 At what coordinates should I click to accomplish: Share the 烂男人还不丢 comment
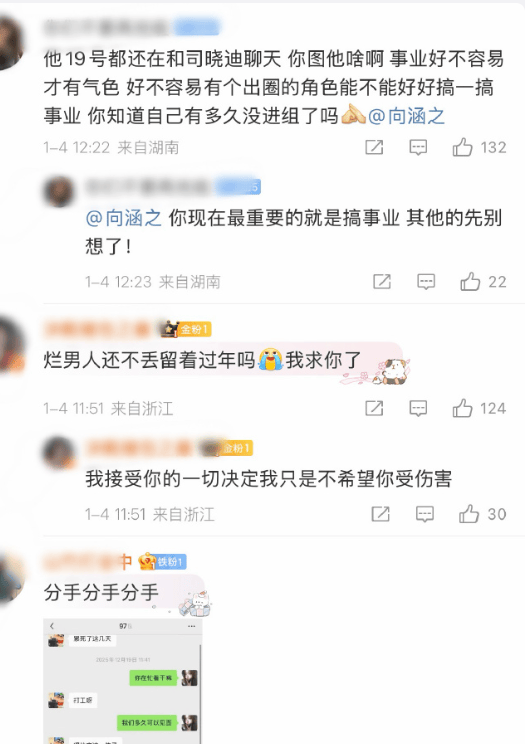point(374,408)
